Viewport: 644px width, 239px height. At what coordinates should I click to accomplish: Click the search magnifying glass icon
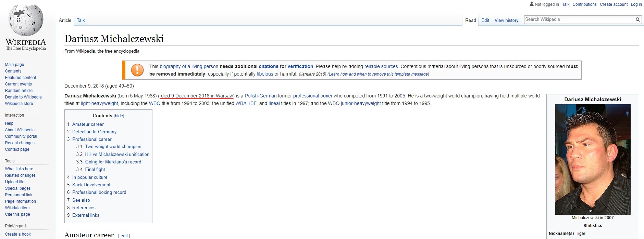pyautogui.click(x=637, y=19)
